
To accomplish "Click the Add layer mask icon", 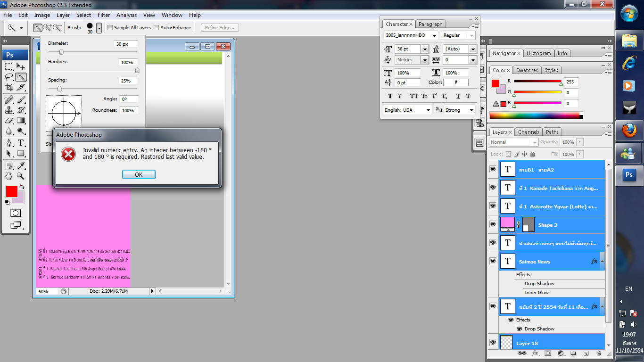I will coord(548,353).
